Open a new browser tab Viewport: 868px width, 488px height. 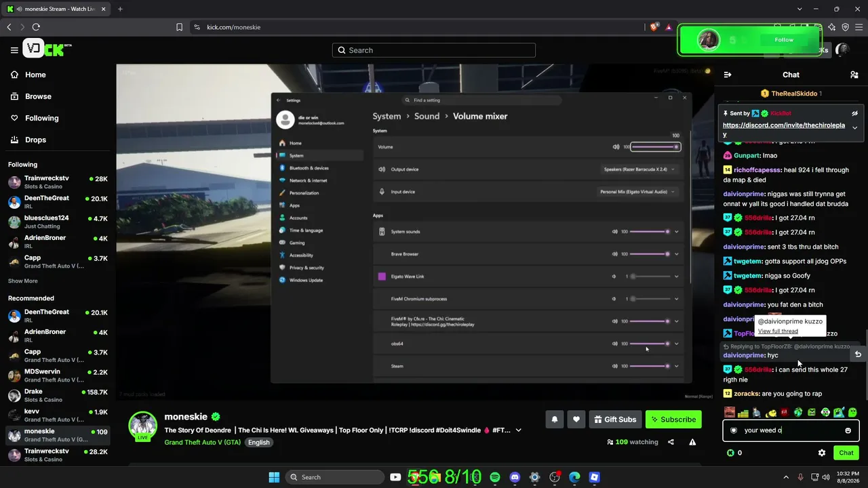pos(120,9)
